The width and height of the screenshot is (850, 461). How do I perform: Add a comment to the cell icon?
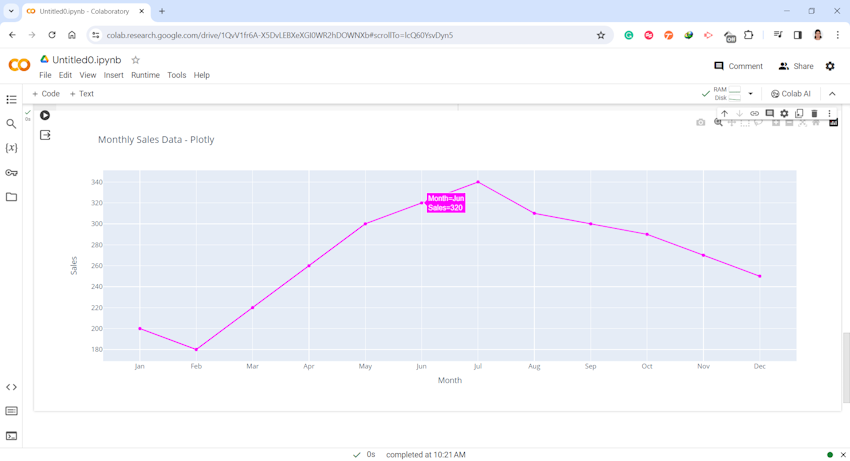(x=769, y=113)
